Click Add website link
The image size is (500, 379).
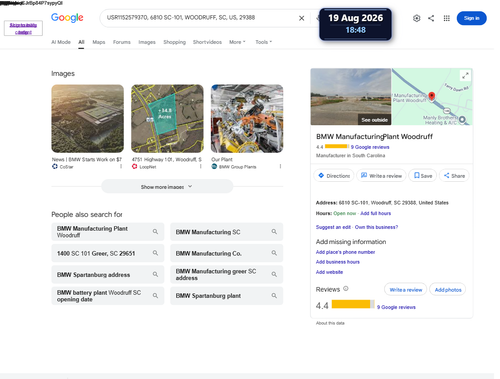[329, 272]
